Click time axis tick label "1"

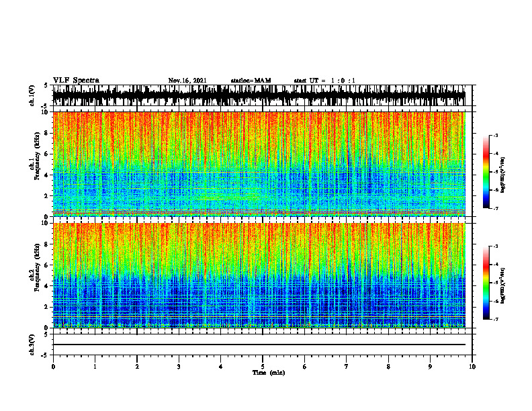[x=95, y=367]
